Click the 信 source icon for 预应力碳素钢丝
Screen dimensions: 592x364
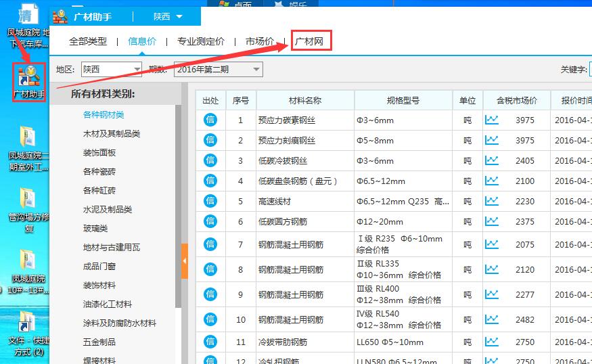[210, 120]
